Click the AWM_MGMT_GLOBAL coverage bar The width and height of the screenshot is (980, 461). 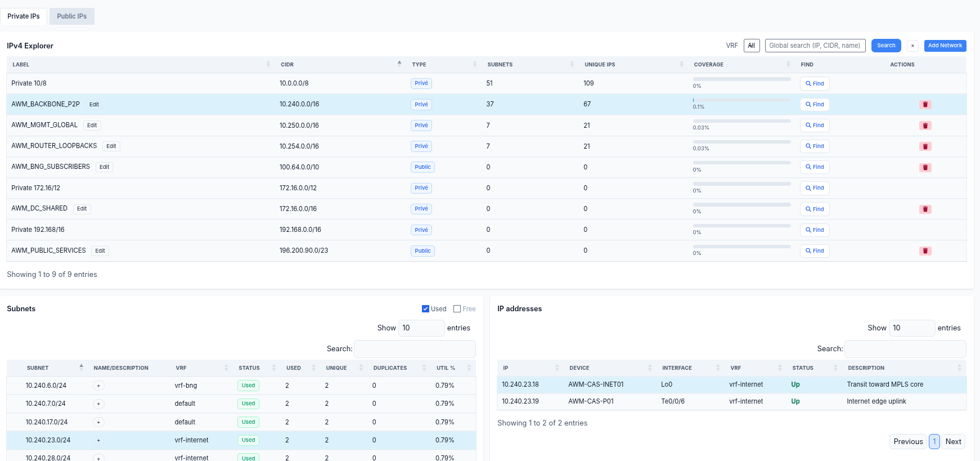pos(741,121)
